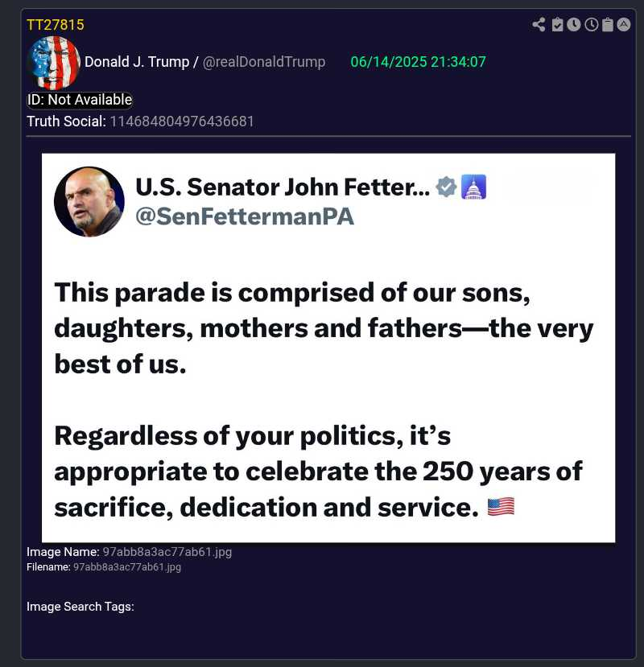Click John Fetterman's profile photo
Image resolution: width=644 pixels, height=667 pixels.
coord(89,202)
